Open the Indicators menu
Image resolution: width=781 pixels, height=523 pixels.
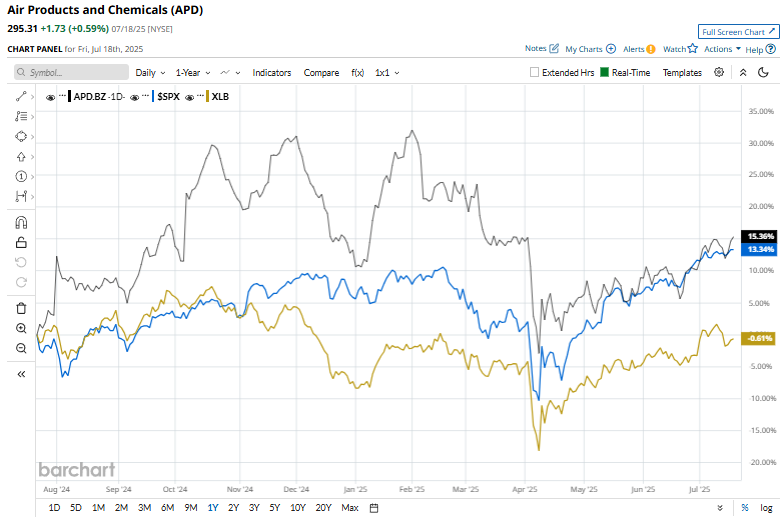tap(271, 73)
